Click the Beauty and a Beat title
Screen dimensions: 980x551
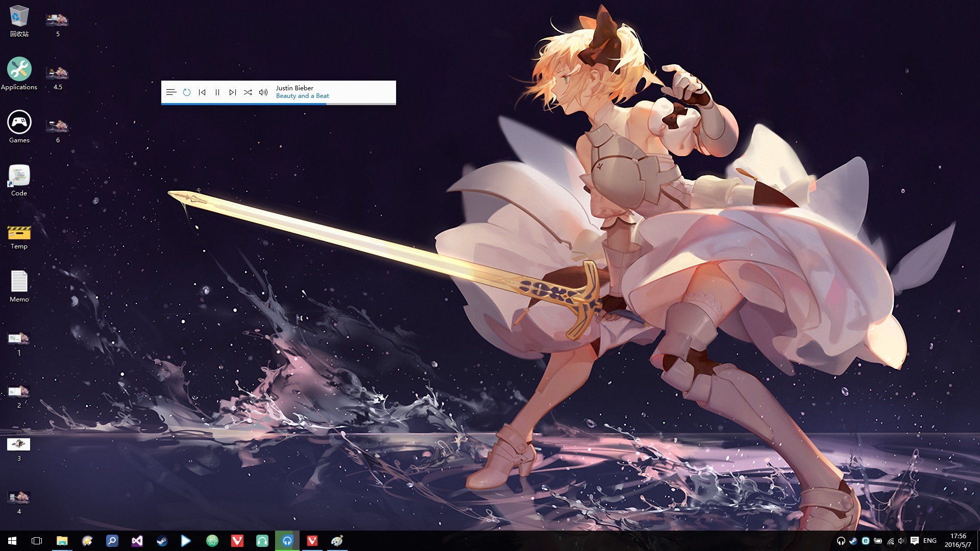coord(302,96)
